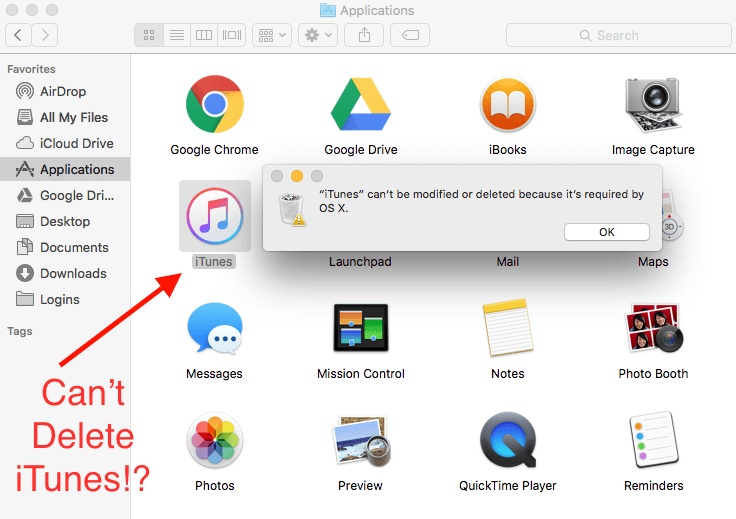Screen dimensions: 736x519
Task: Open the Action gear dropdown
Action: coord(318,35)
